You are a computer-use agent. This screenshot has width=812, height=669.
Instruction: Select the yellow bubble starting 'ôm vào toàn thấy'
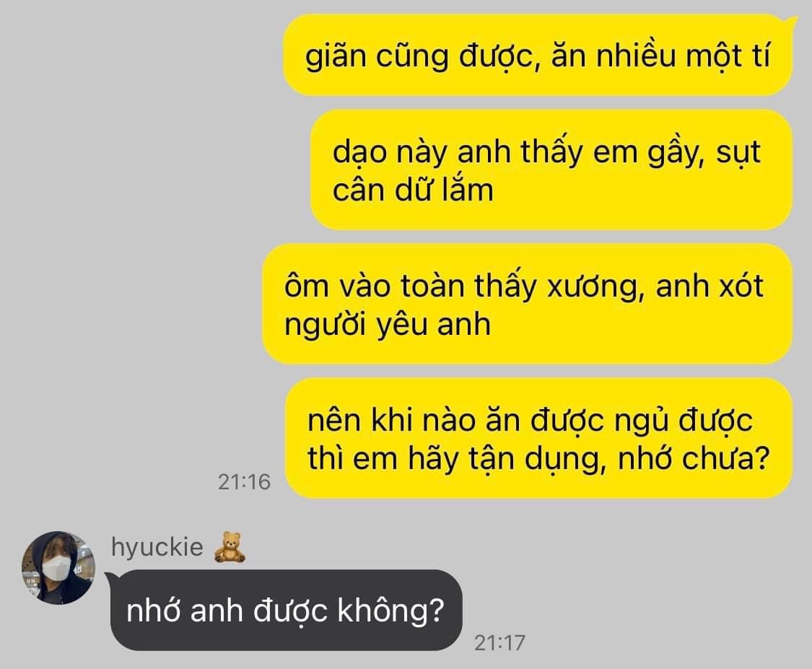(527, 305)
